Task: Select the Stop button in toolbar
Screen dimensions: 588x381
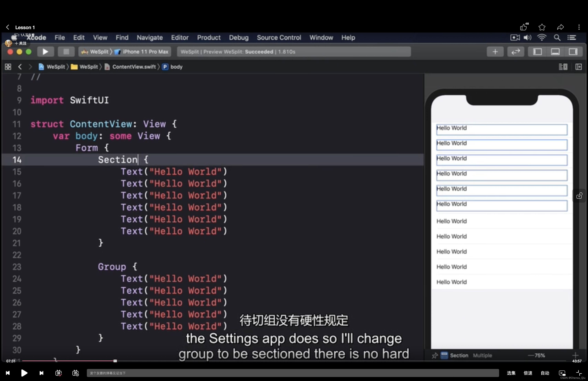Action: click(x=66, y=51)
